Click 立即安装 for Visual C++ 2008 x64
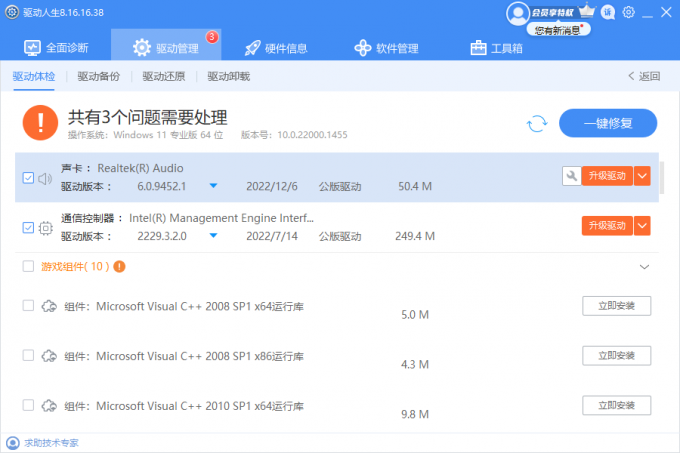The image size is (680, 453). 616,306
